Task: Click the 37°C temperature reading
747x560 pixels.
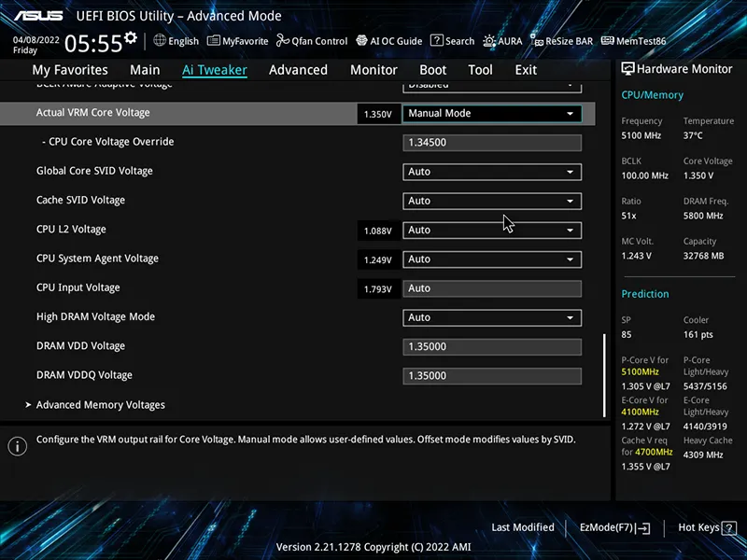Action: (x=693, y=135)
